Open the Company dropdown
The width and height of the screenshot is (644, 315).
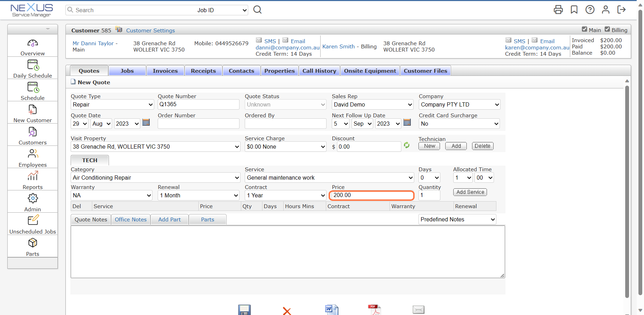click(460, 104)
